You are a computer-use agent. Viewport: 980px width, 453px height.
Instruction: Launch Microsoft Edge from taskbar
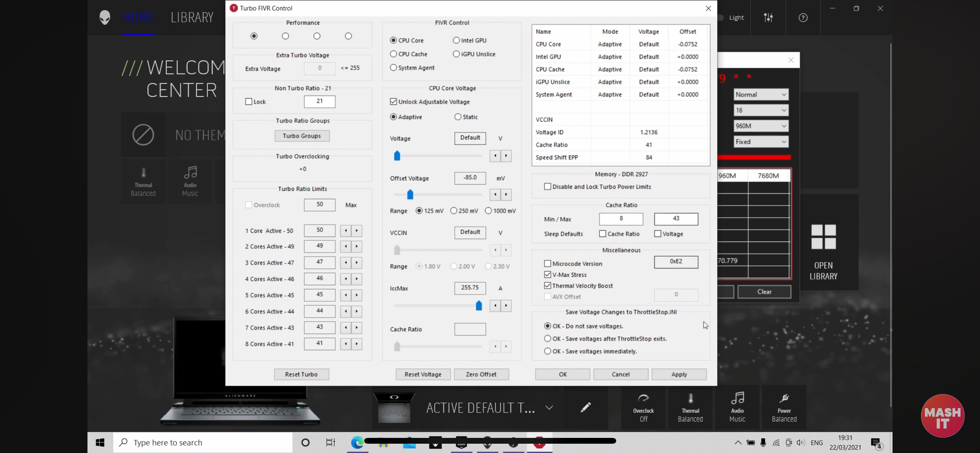357,442
